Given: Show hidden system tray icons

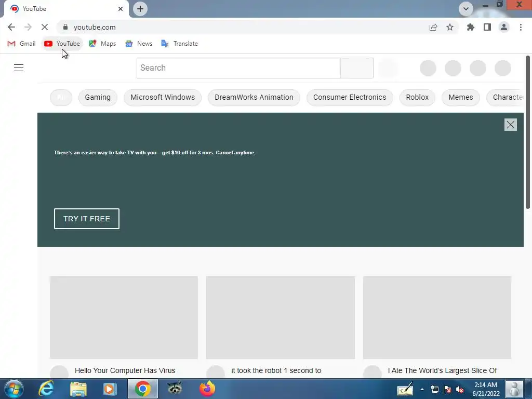Looking at the screenshot, I should pyautogui.click(x=422, y=389).
